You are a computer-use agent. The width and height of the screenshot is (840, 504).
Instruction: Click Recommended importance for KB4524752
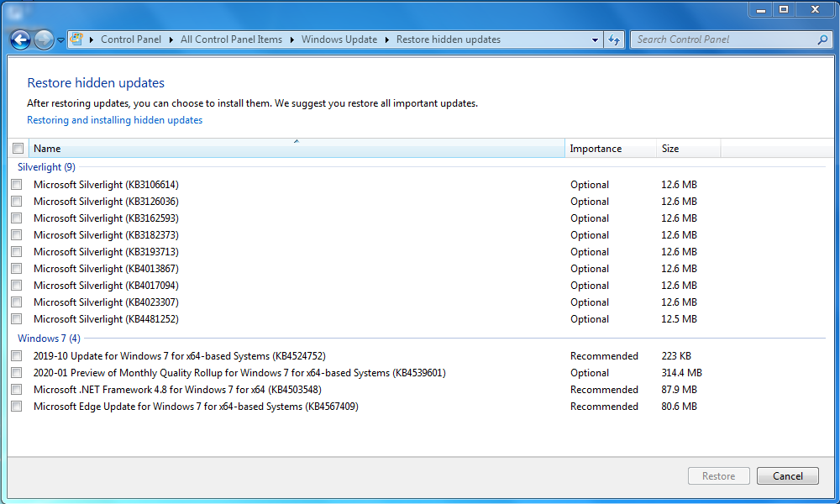pyautogui.click(x=604, y=356)
